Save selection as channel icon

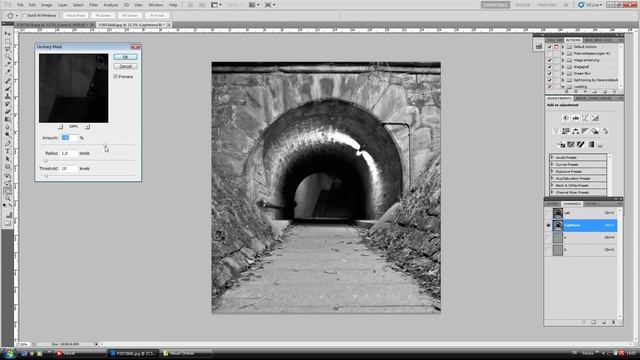[x=593, y=322]
